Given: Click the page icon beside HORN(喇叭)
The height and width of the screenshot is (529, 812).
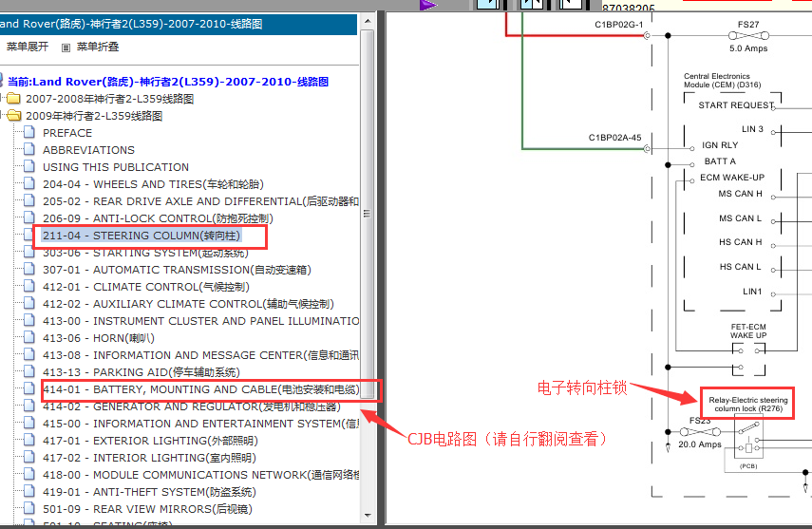Looking at the screenshot, I should [29, 338].
